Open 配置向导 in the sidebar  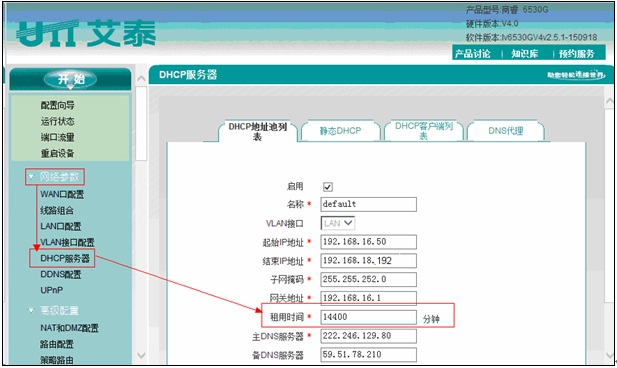[x=57, y=105]
